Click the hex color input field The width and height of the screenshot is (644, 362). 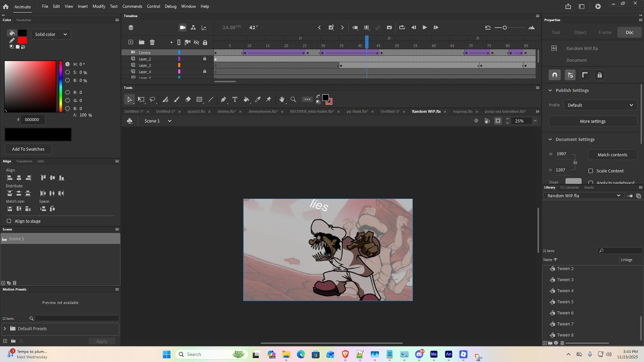(32, 120)
